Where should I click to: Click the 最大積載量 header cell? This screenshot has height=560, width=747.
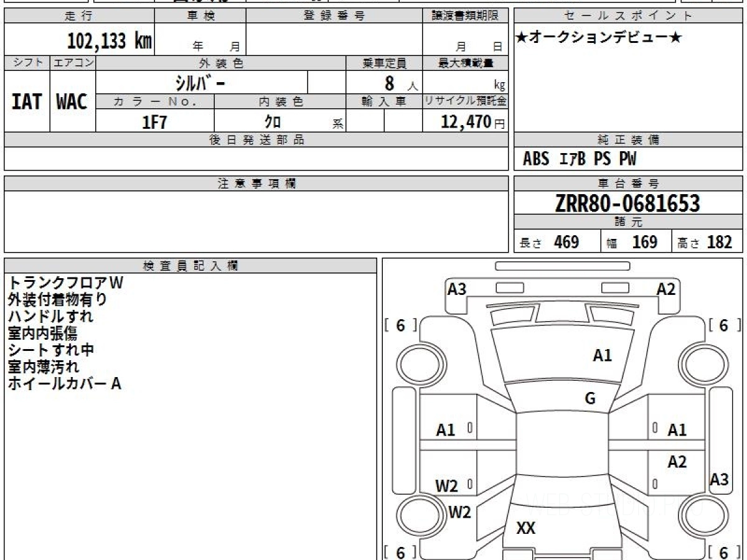tap(466, 63)
